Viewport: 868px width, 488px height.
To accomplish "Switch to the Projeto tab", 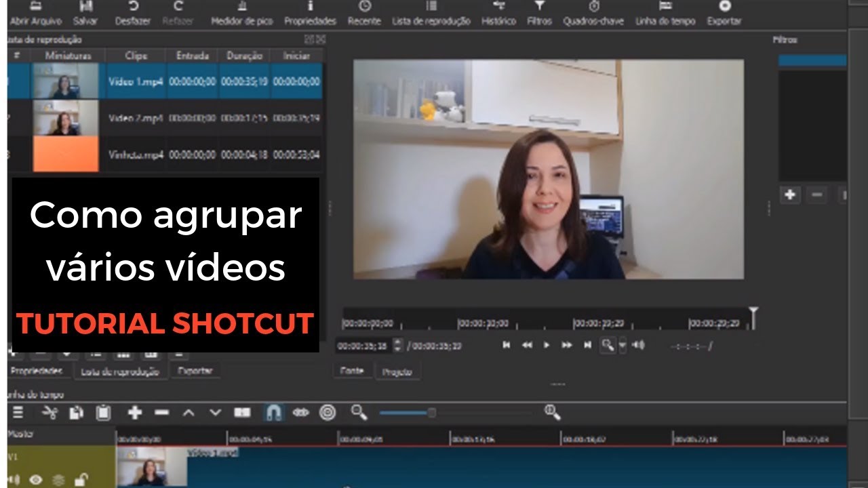I will [x=397, y=372].
